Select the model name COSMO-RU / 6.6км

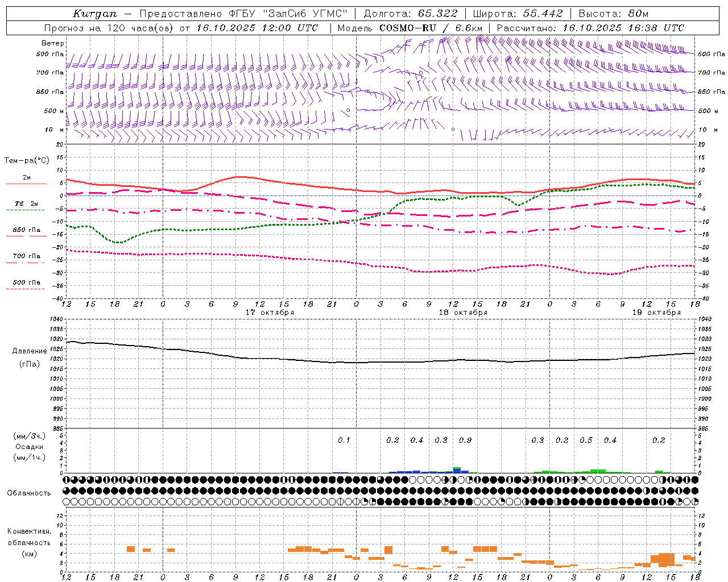point(431,28)
